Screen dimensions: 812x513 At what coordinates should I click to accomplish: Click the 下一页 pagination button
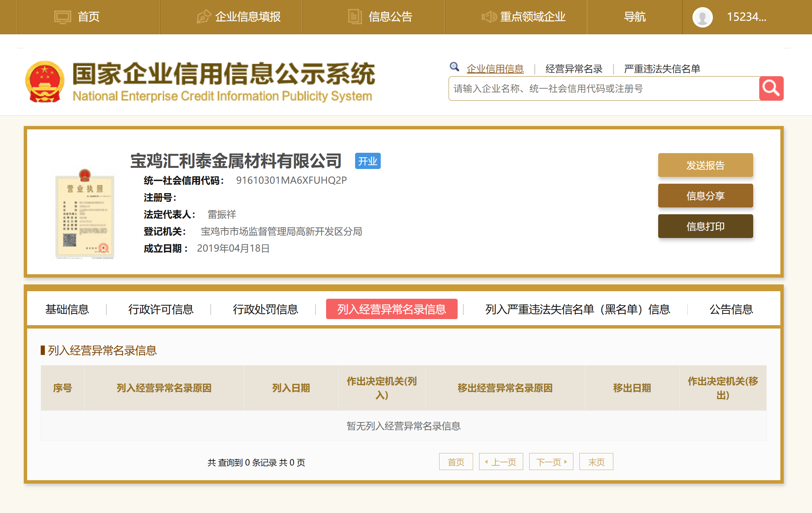pos(551,462)
